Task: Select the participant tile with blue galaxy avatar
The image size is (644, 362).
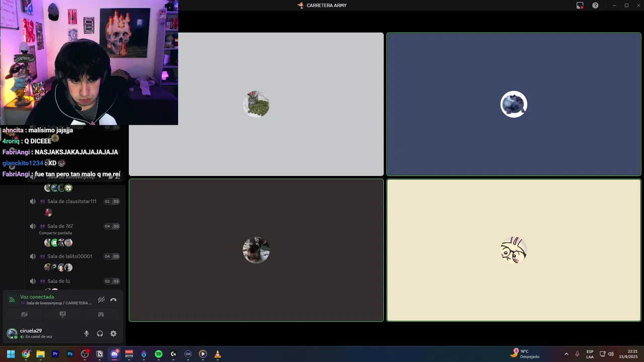Action: pyautogui.click(x=514, y=105)
